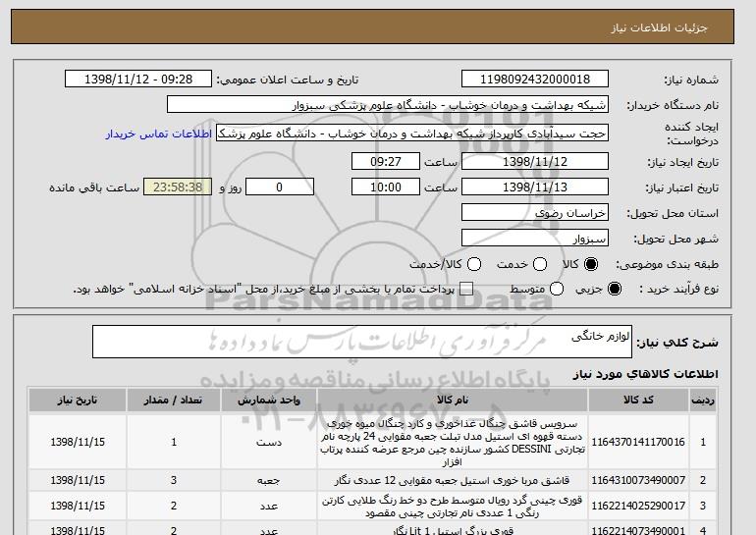
Task: Click the 1398/11/15 date in row 1
Action: coord(78,442)
